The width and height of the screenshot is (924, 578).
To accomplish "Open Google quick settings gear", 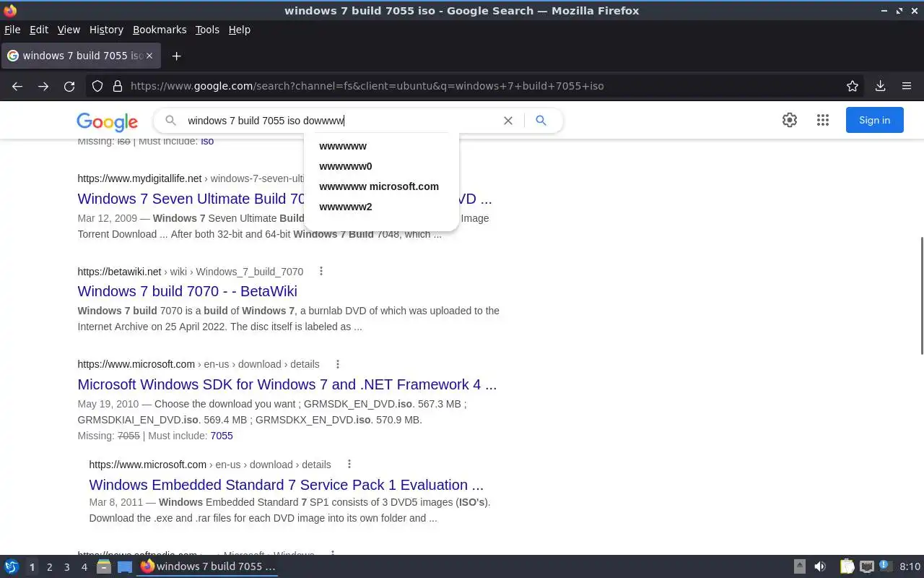I will coord(790,121).
